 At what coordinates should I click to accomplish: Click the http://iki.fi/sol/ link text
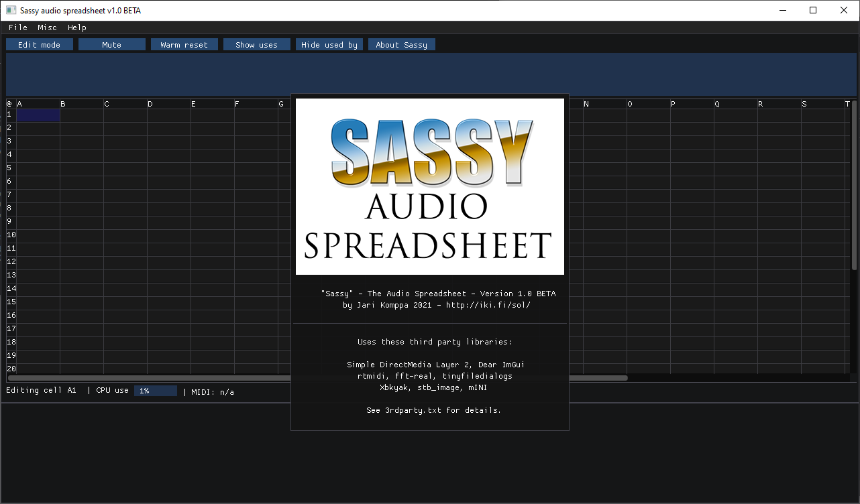(488, 305)
